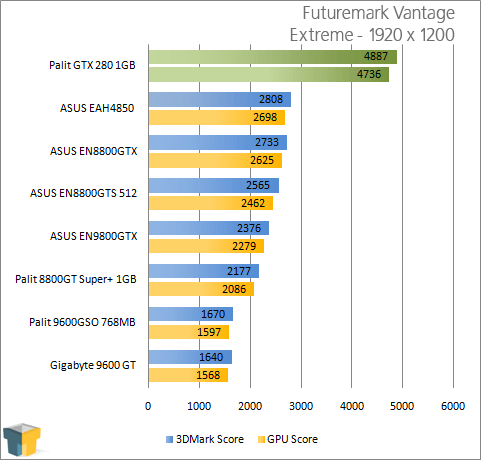This screenshot has height=460, width=481.
Task: Click the axis value 0
Action: (148, 406)
